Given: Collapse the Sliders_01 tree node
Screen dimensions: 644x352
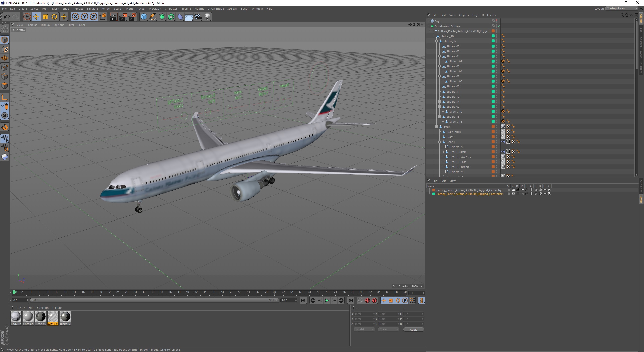Looking at the screenshot, I should coord(440,56).
